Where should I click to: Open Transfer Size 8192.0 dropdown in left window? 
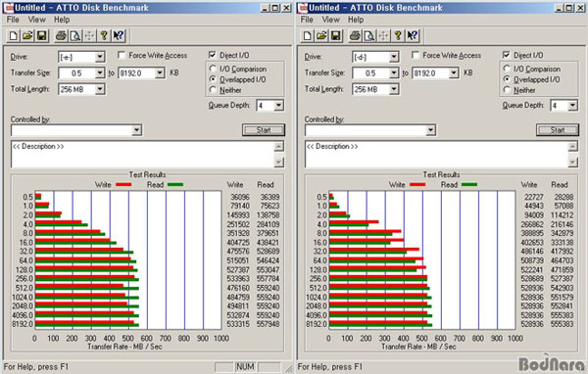[x=160, y=73]
